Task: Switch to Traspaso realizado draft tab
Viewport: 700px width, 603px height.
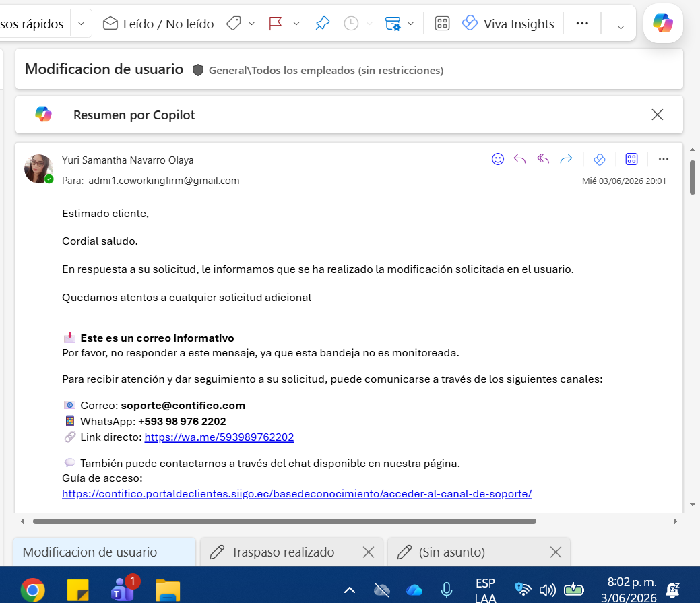Action: pyautogui.click(x=282, y=552)
